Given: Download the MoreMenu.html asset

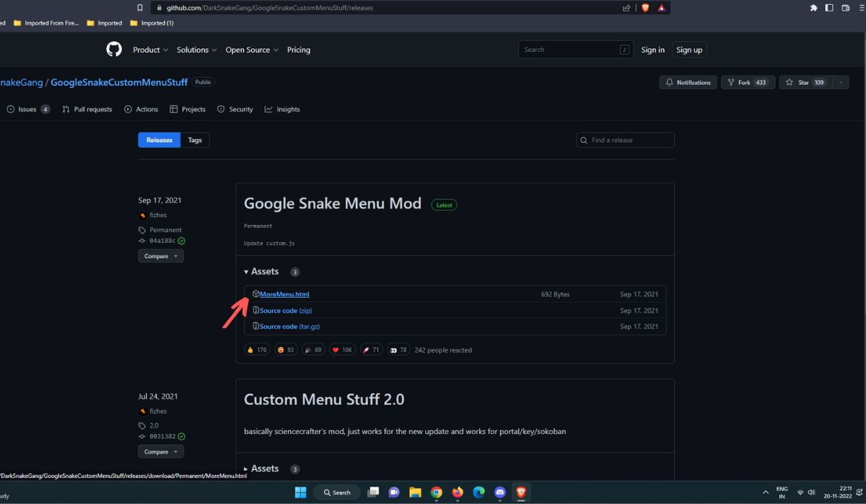Looking at the screenshot, I should (285, 293).
